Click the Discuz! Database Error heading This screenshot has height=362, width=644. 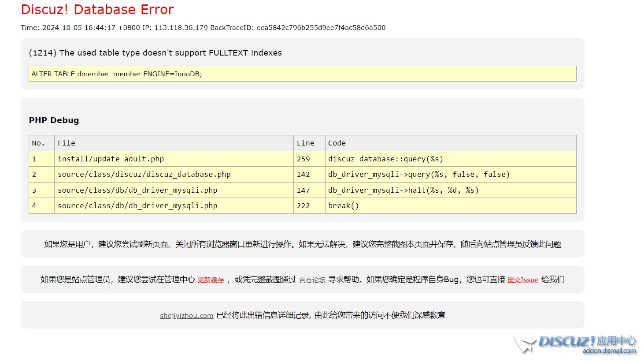pos(97,10)
